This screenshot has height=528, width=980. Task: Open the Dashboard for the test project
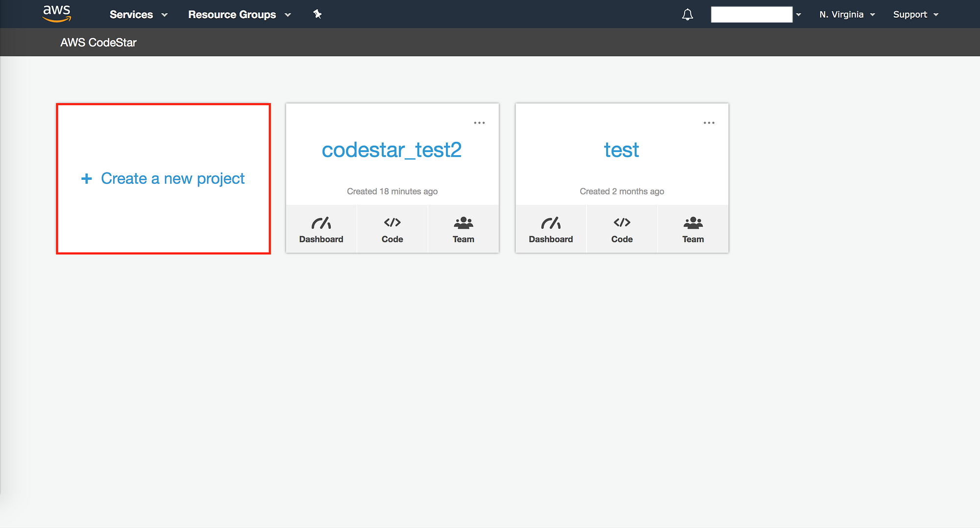[551, 229]
